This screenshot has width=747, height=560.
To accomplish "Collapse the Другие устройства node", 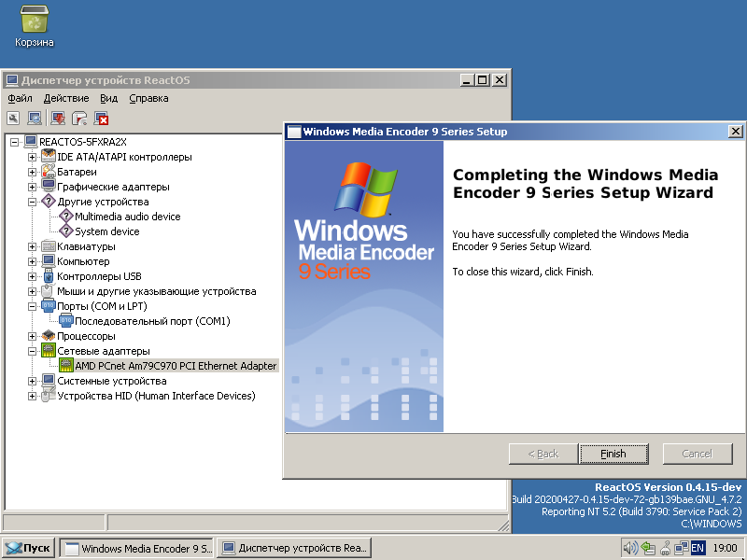I will tap(33, 202).
